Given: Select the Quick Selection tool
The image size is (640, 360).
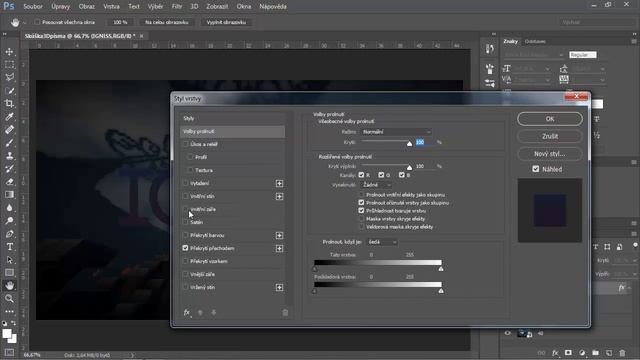Looking at the screenshot, I should tap(9, 91).
